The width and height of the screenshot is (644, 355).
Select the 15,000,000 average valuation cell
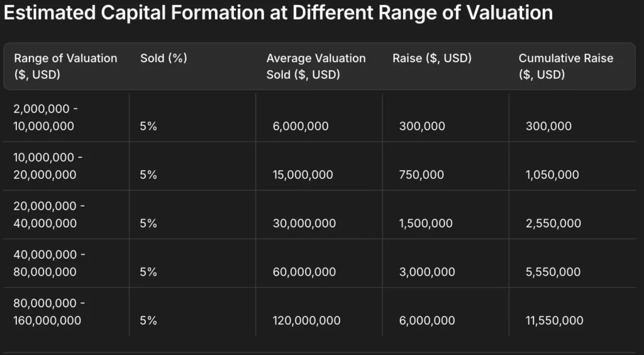(303, 175)
